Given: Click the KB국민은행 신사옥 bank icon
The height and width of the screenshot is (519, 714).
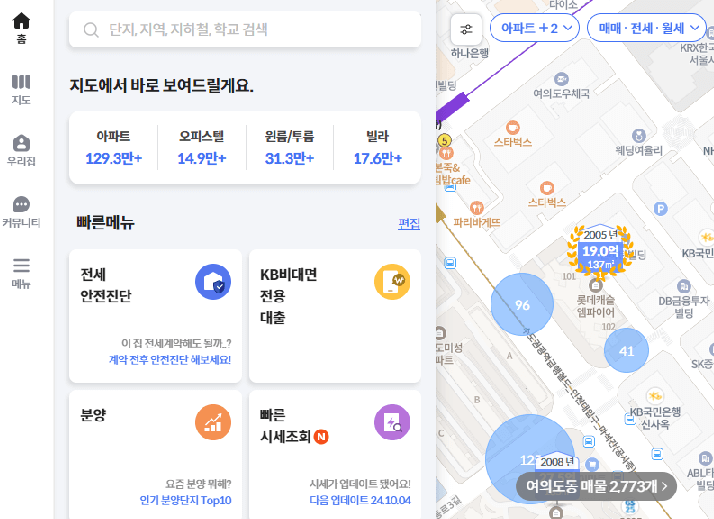Looking at the screenshot, I should [x=655, y=396].
